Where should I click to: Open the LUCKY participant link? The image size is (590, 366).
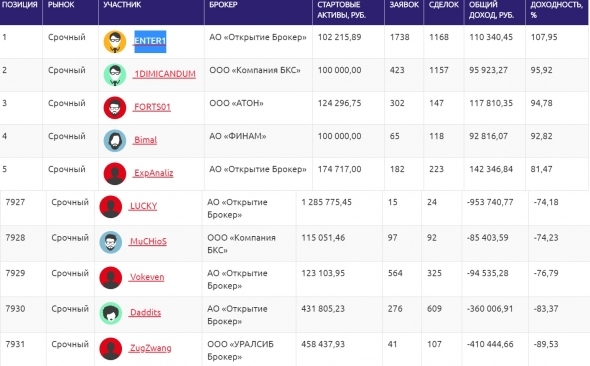(x=143, y=206)
